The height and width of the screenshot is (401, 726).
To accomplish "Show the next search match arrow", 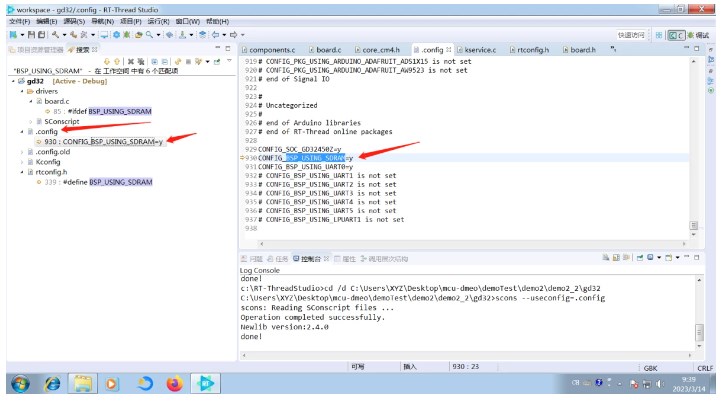I will pyautogui.click(x=107, y=61).
